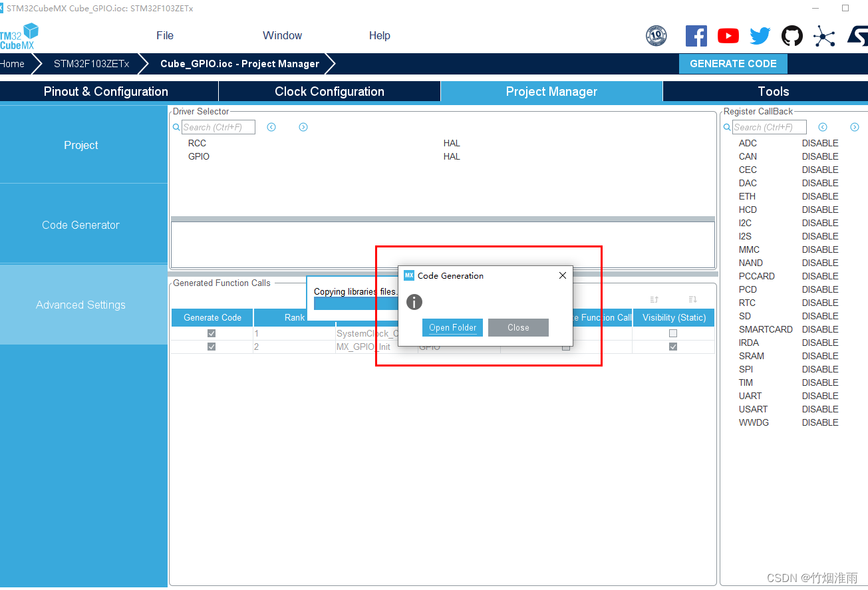The image size is (868, 590).
Task: Change CAN callback DISABLE setting
Action: [x=820, y=156]
